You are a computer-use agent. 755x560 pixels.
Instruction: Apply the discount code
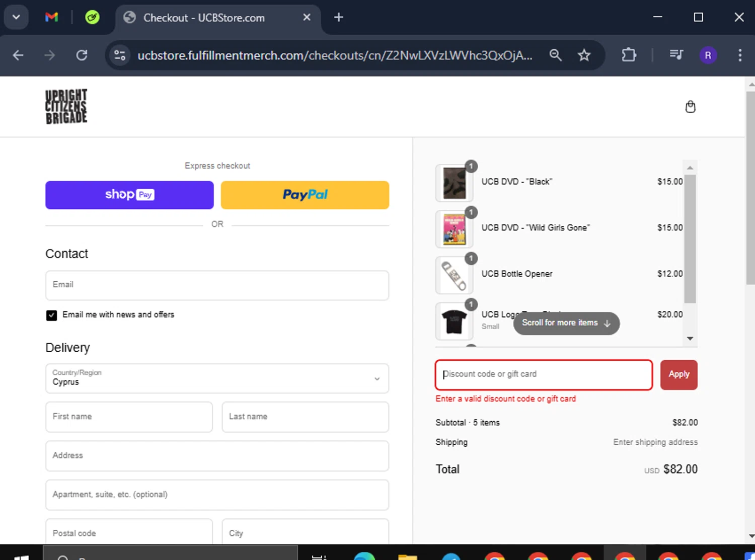click(678, 375)
